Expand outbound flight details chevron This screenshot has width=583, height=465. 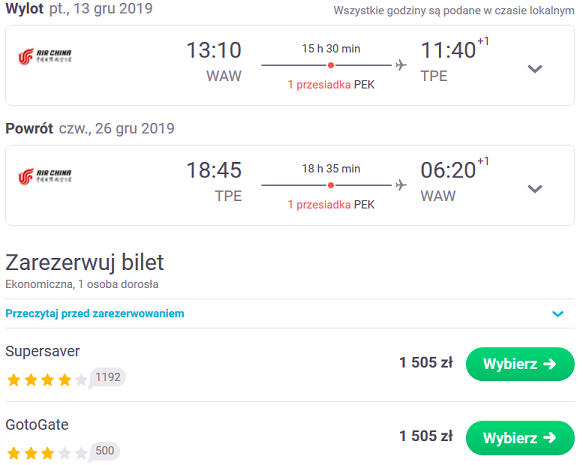535,69
